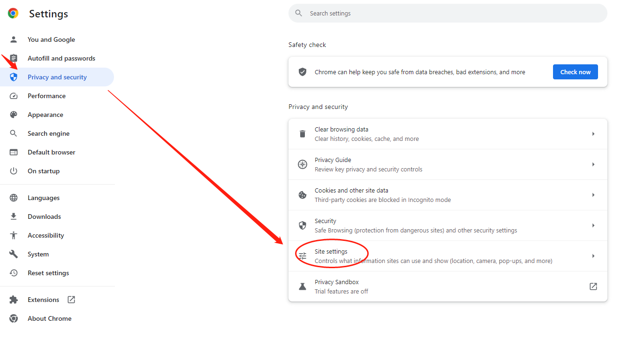
Task: Click 'Review key privacy and security controls'
Action: click(x=369, y=169)
